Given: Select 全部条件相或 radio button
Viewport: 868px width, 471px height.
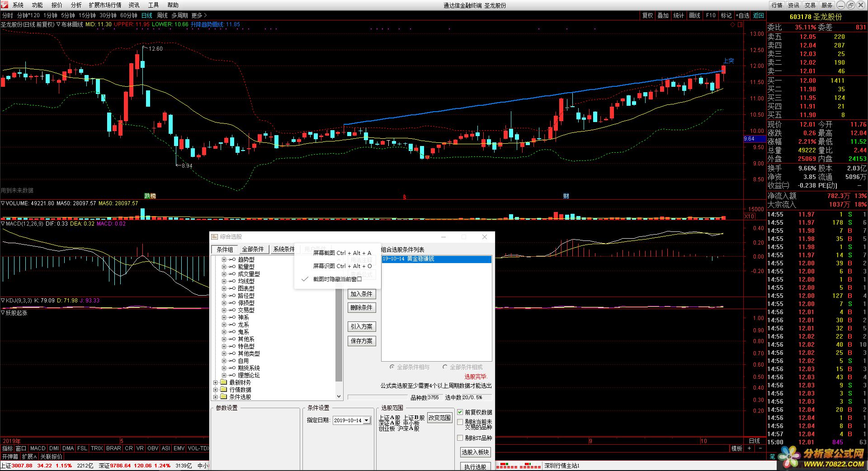Looking at the screenshot, I should [x=445, y=367].
